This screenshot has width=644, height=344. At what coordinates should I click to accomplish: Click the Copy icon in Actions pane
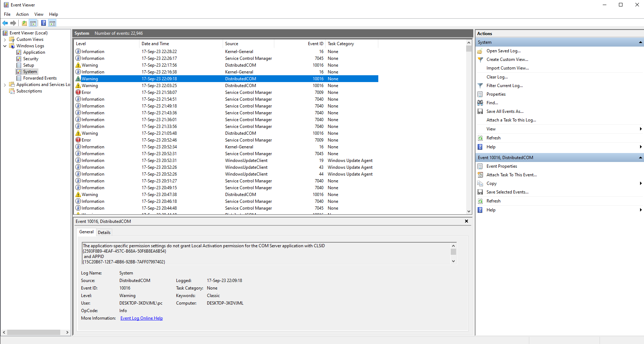480,183
